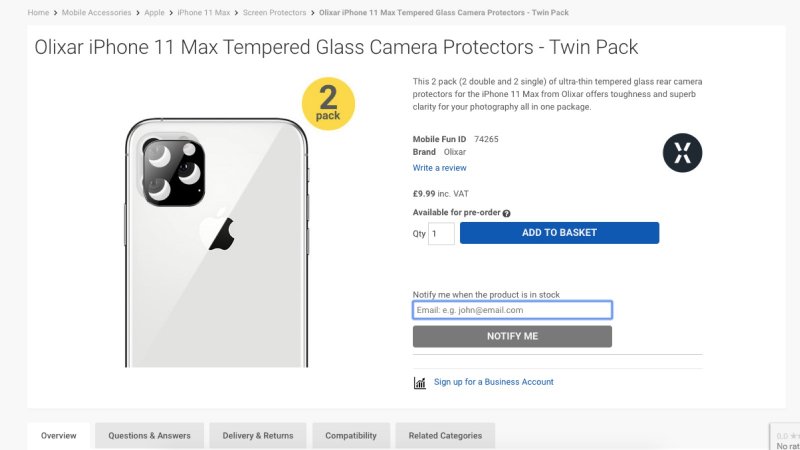Click the Notify Me button
Image resolution: width=800 pixels, height=450 pixels.
[x=512, y=336]
